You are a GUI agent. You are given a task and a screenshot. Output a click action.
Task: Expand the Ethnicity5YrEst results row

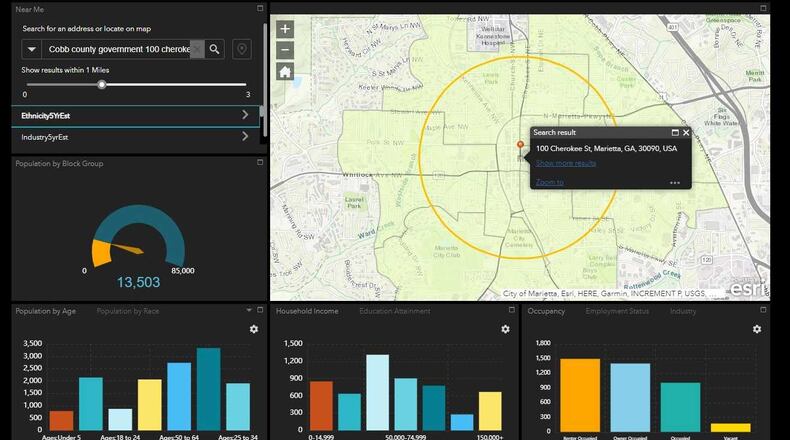coord(245,116)
